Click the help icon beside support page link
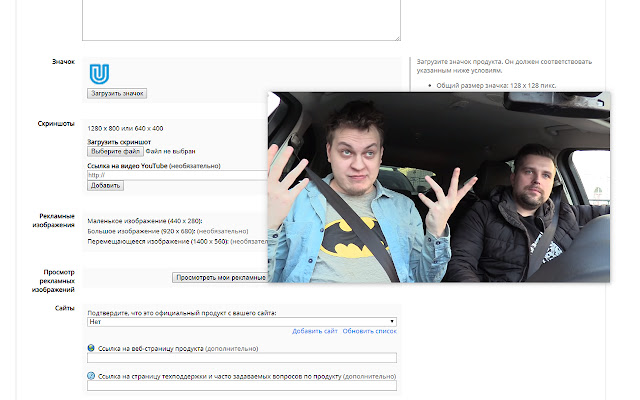The width and height of the screenshot is (640, 400). [x=91, y=376]
